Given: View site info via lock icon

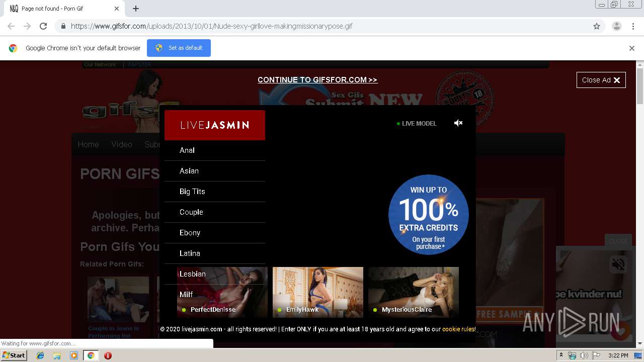Looking at the screenshot, I should pos(63,26).
